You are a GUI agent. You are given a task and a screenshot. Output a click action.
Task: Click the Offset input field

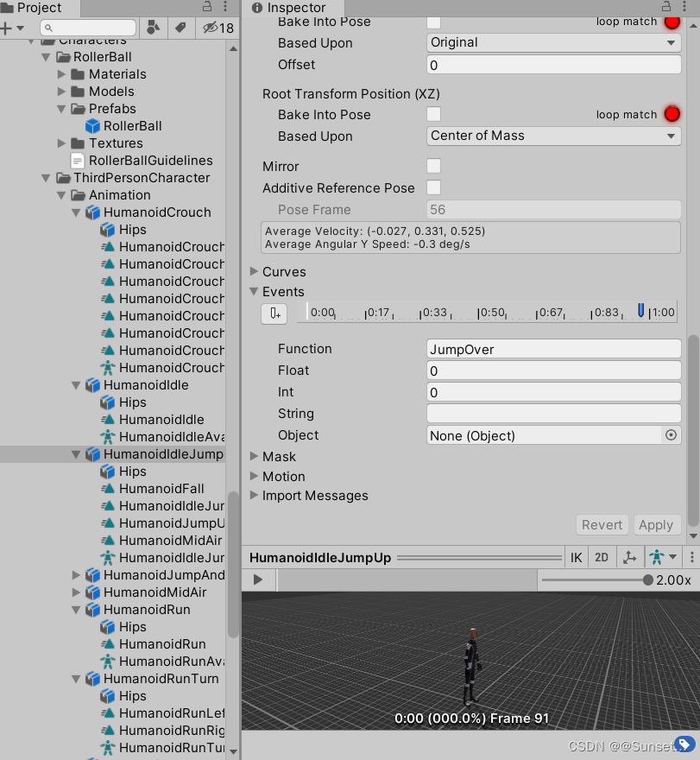tap(554, 65)
